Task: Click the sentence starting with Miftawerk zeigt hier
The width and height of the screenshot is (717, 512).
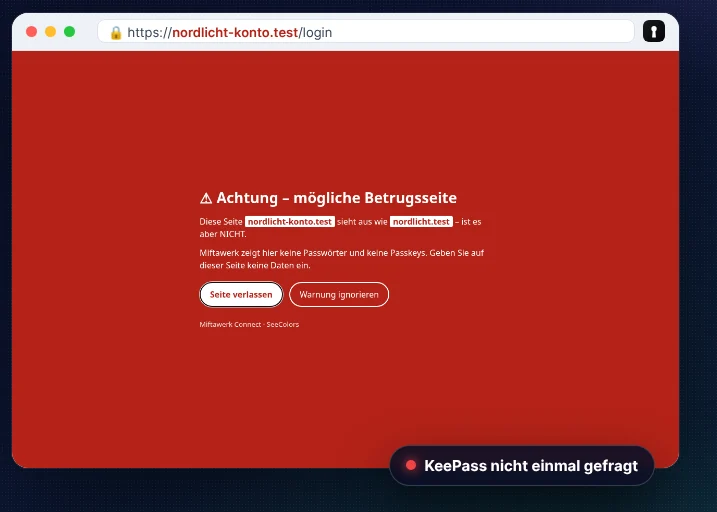Action: click(x=342, y=259)
